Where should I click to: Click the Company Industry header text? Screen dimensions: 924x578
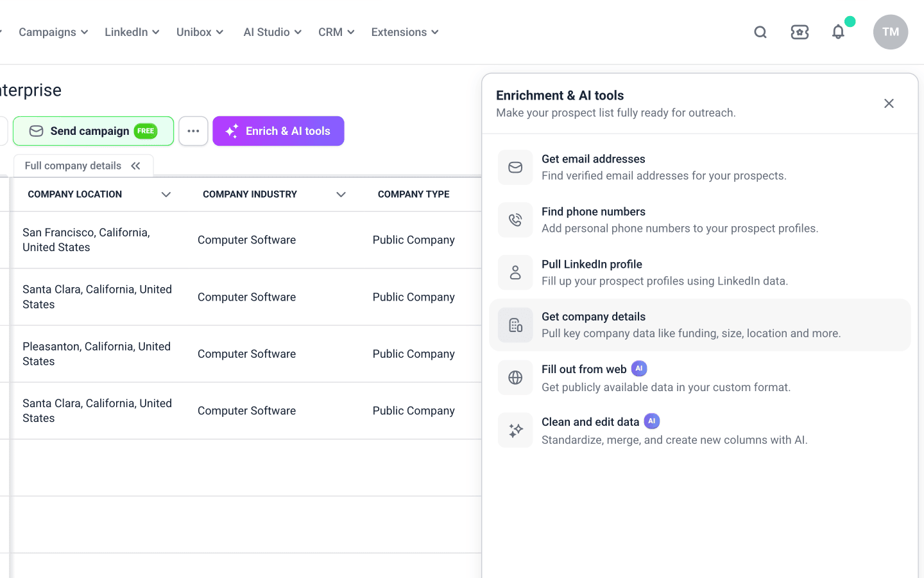[250, 195]
